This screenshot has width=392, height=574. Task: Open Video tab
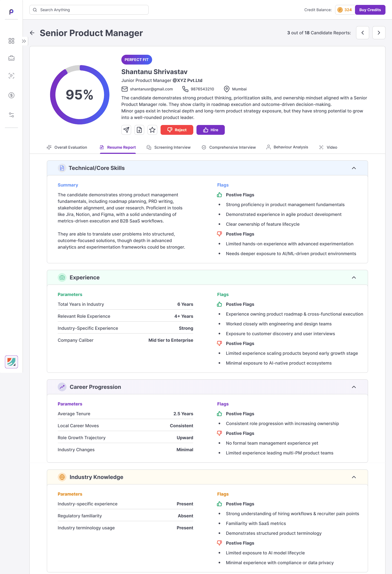(x=328, y=147)
